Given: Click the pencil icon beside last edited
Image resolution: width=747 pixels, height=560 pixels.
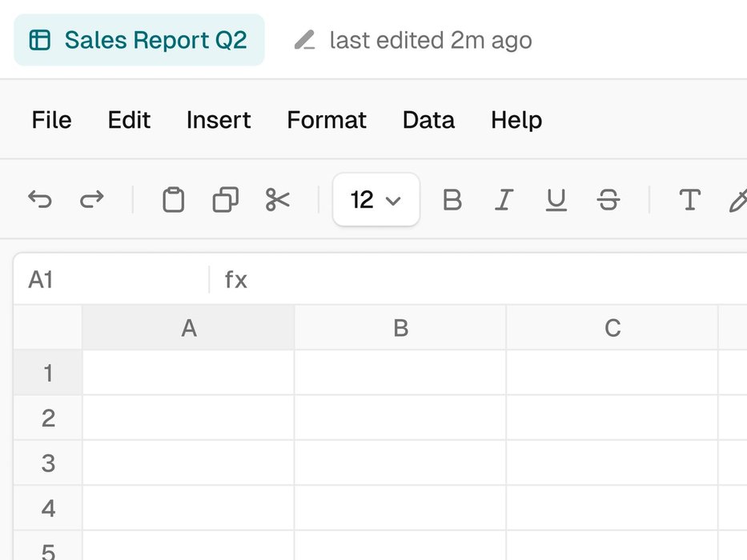Looking at the screenshot, I should click(304, 40).
